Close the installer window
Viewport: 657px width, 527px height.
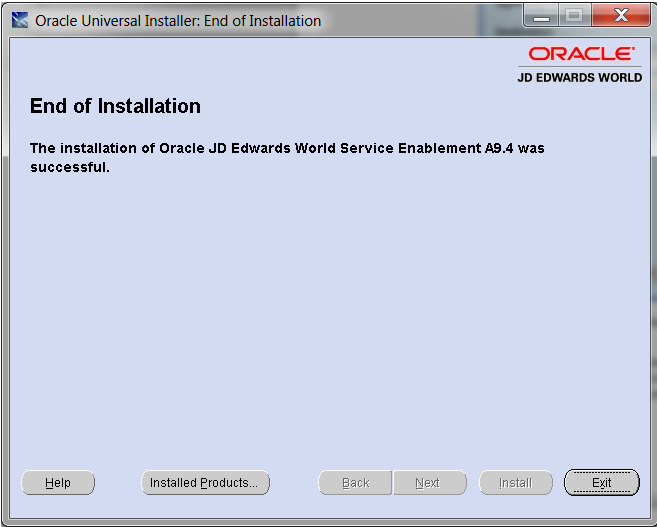coord(621,15)
